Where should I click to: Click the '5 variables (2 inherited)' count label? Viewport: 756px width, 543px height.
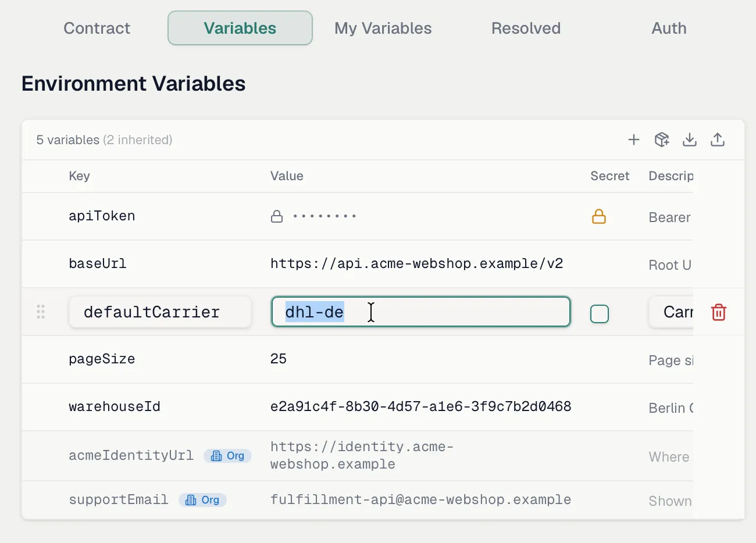coord(104,140)
